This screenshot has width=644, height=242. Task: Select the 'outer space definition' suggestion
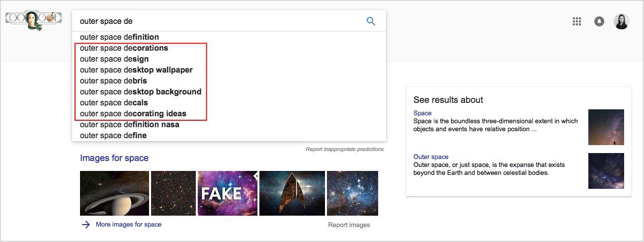119,37
